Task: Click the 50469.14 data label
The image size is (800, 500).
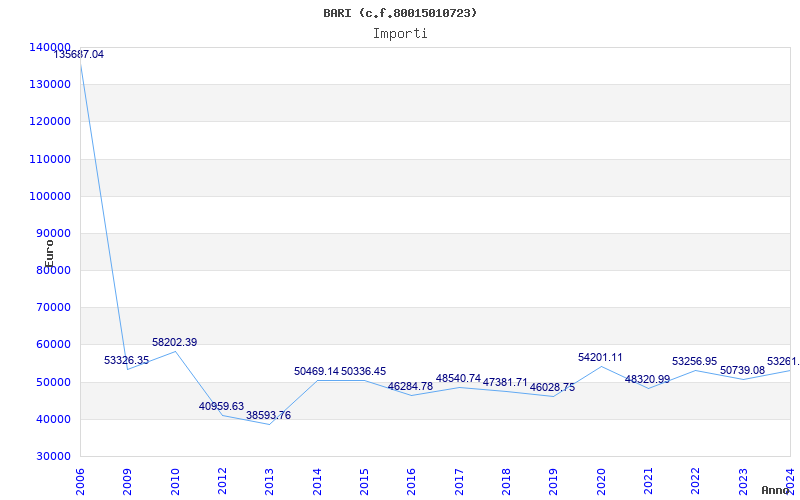Action: [316, 372]
